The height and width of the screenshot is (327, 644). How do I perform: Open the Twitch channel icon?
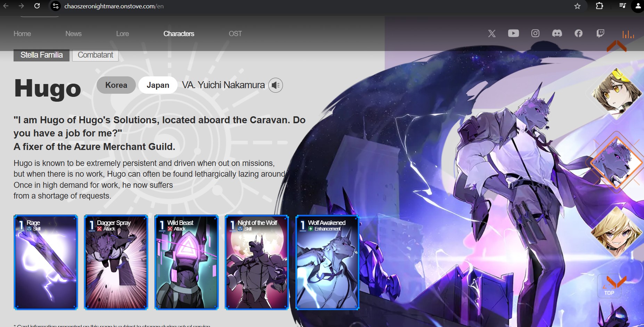point(600,33)
